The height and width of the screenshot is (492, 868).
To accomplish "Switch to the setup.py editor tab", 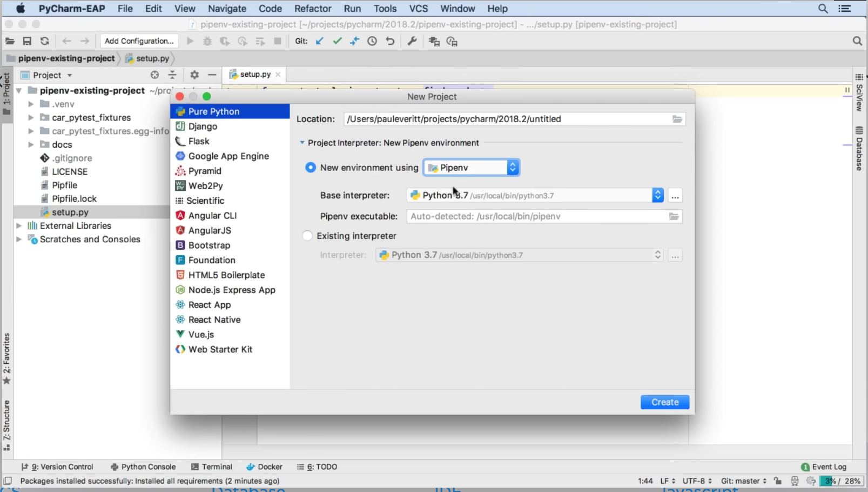I will click(254, 75).
